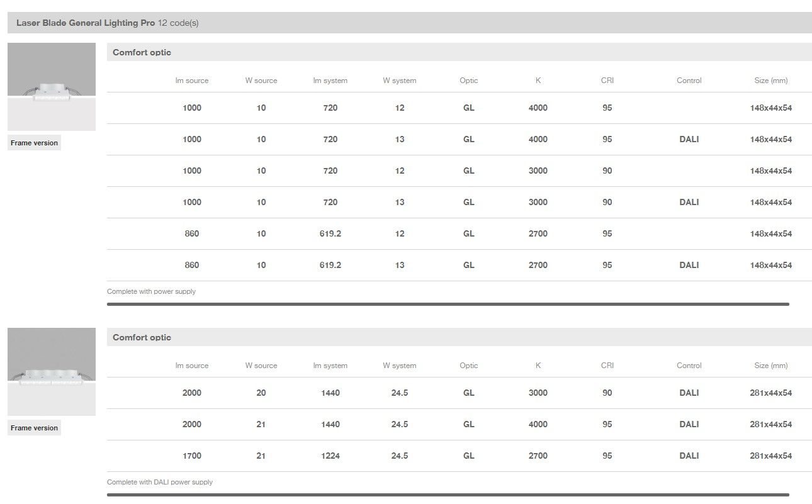The height and width of the screenshot is (504, 812).
Task: Select '24.5' in the 1700 lm row
Action: (400, 456)
